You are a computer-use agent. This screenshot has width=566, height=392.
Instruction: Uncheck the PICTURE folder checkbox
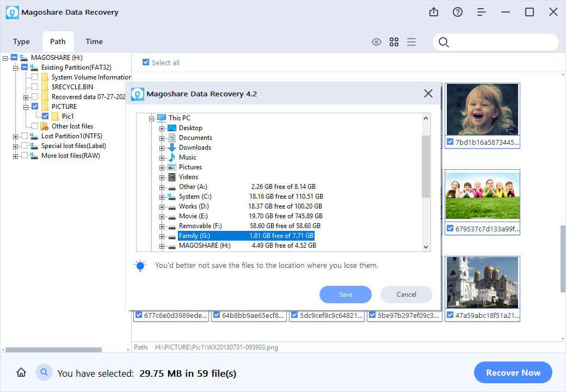[x=35, y=106]
